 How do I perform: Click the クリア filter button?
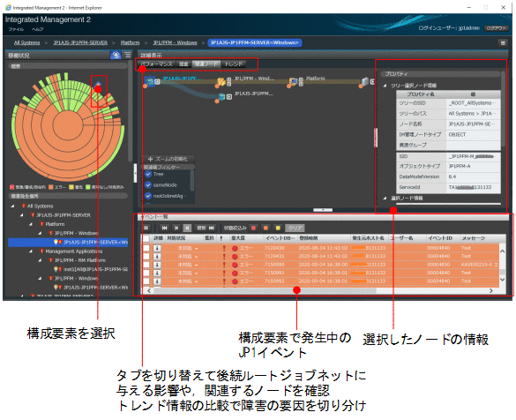tap(295, 228)
